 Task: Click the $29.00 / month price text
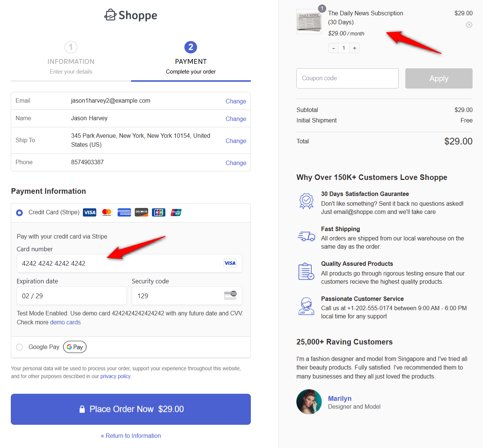click(346, 33)
